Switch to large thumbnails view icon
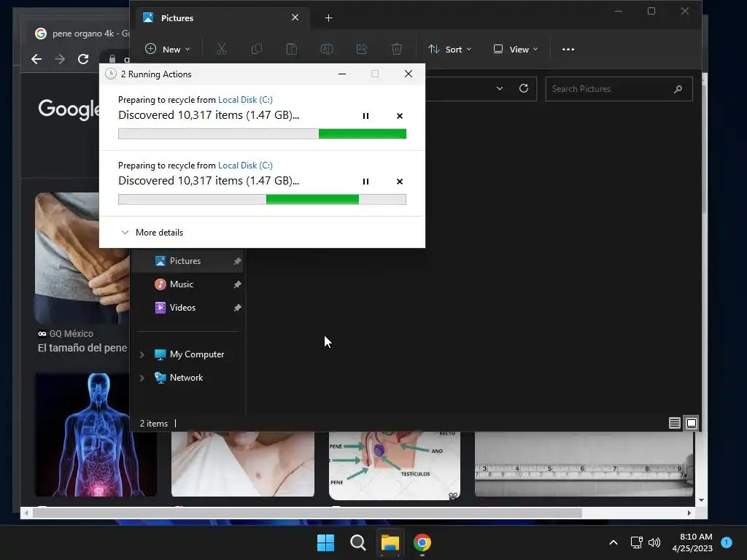747x560 pixels. [x=692, y=423]
